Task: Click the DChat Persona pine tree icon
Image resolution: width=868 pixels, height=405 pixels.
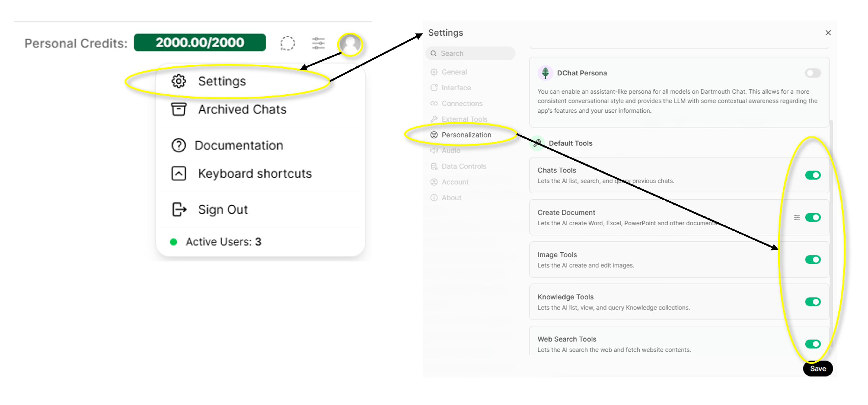Action: pyautogui.click(x=545, y=73)
